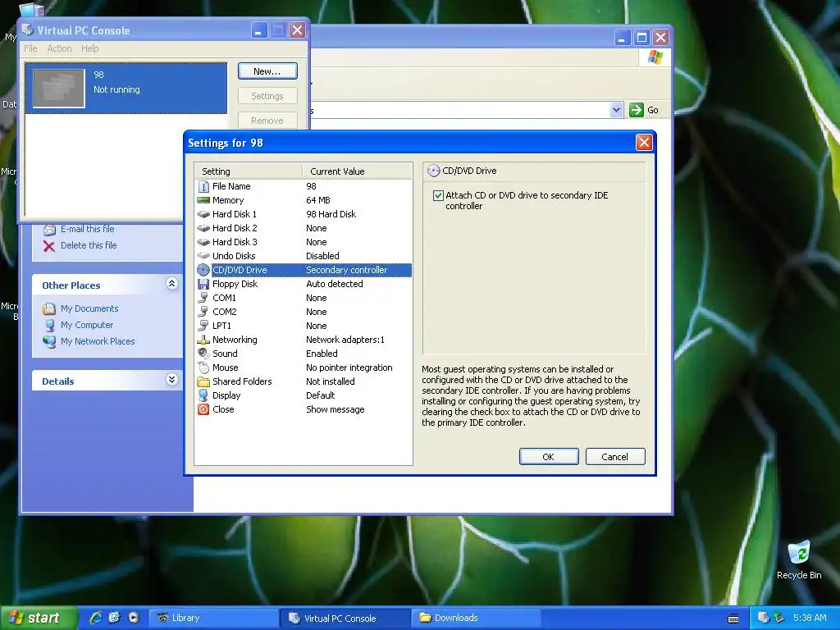Screen dimensions: 840x630
Task: Click the LPT1 port icon
Action: (x=203, y=326)
